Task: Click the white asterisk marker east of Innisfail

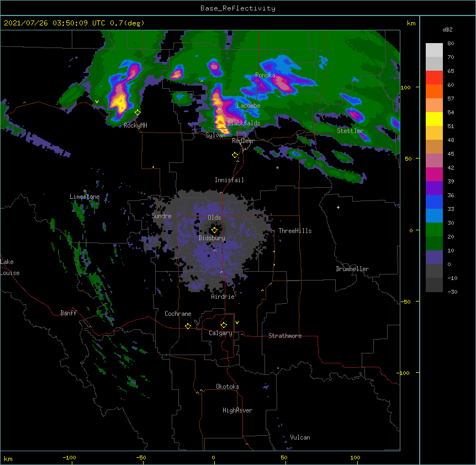Action: (277, 168)
